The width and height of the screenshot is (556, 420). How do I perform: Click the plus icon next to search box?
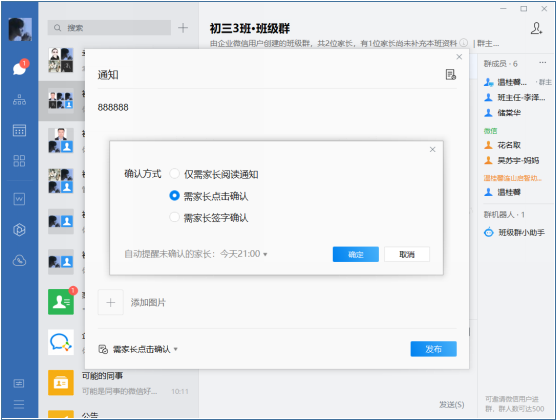point(183,28)
